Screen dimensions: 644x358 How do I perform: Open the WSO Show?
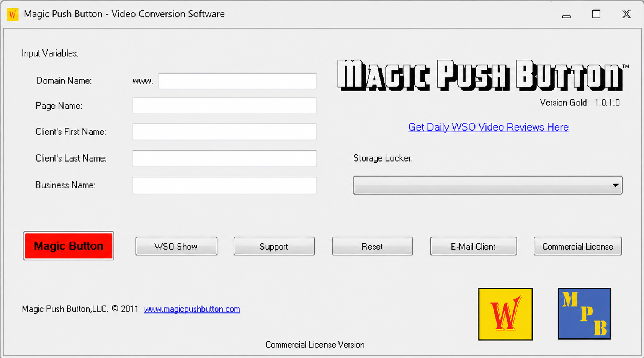tap(176, 246)
